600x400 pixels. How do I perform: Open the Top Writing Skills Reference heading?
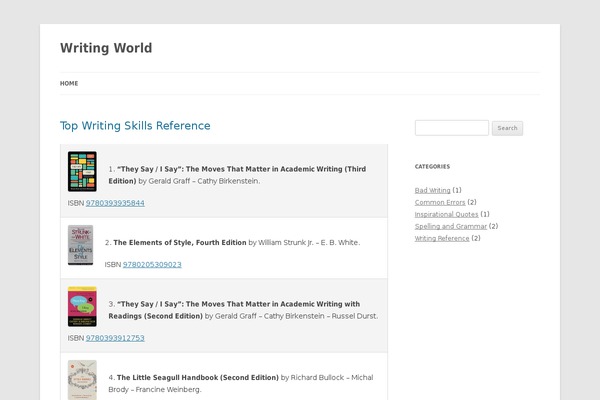pos(135,126)
